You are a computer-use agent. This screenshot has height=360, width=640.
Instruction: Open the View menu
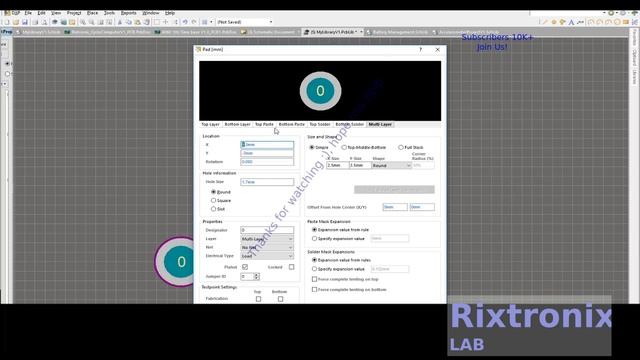[x=56, y=13]
